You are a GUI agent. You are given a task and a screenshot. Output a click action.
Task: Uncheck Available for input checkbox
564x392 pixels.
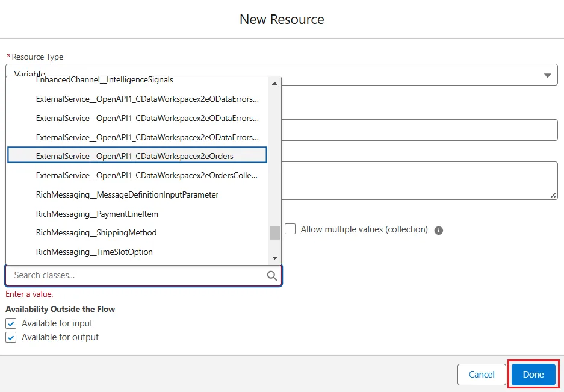[11, 323]
